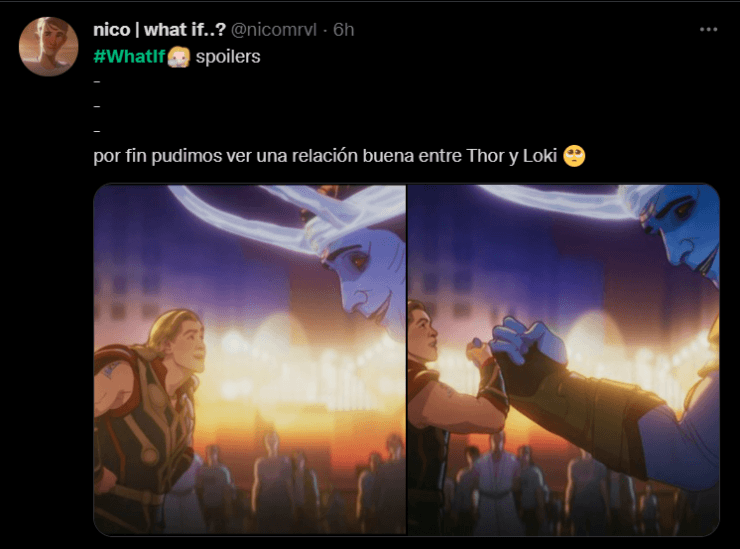740x549 pixels.
Task: Click the word "Loki" in the tweet text
Action: click(540, 156)
